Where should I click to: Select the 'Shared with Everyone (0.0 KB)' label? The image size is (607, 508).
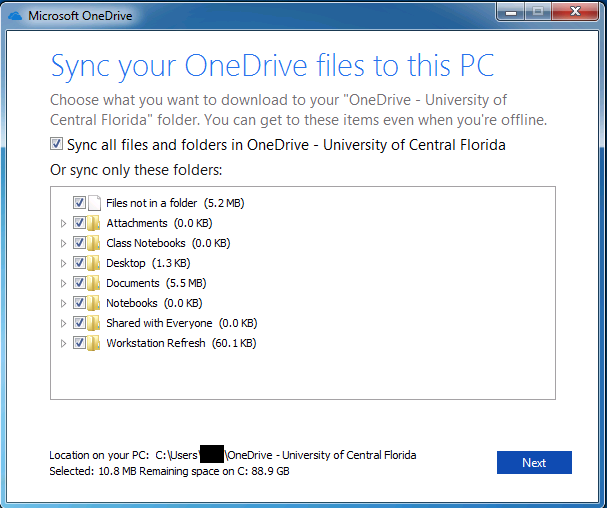(182, 323)
